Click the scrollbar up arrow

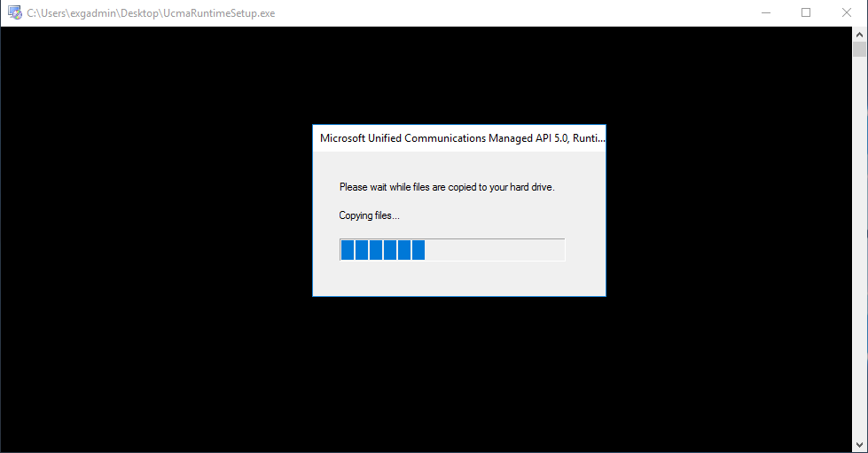click(x=859, y=35)
